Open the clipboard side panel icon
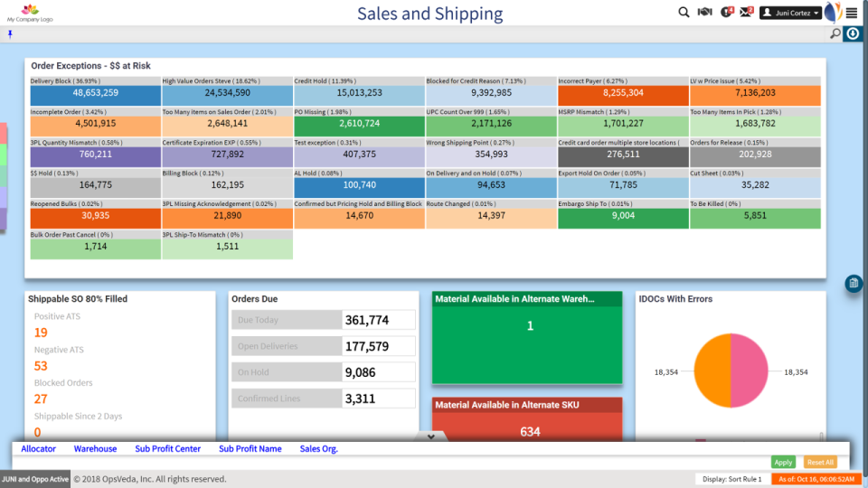Screen dimensions: 868x488 coord(853,283)
